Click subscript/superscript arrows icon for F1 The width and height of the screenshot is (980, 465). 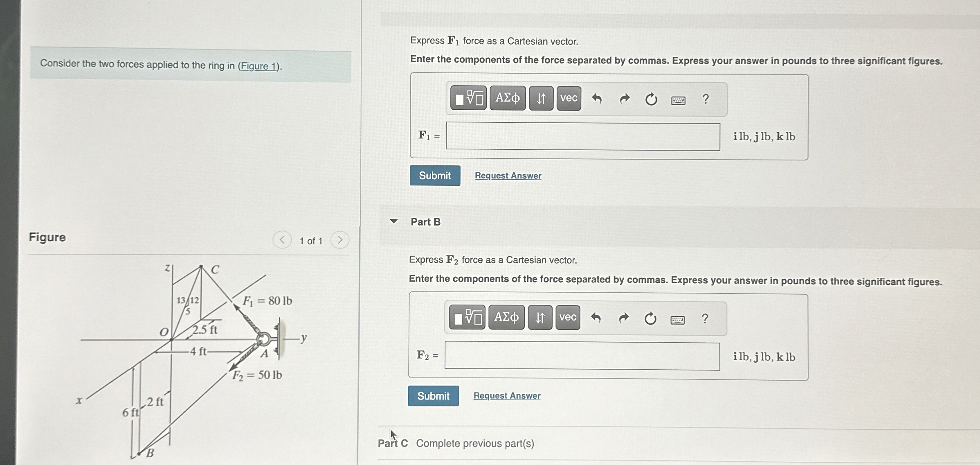541,98
